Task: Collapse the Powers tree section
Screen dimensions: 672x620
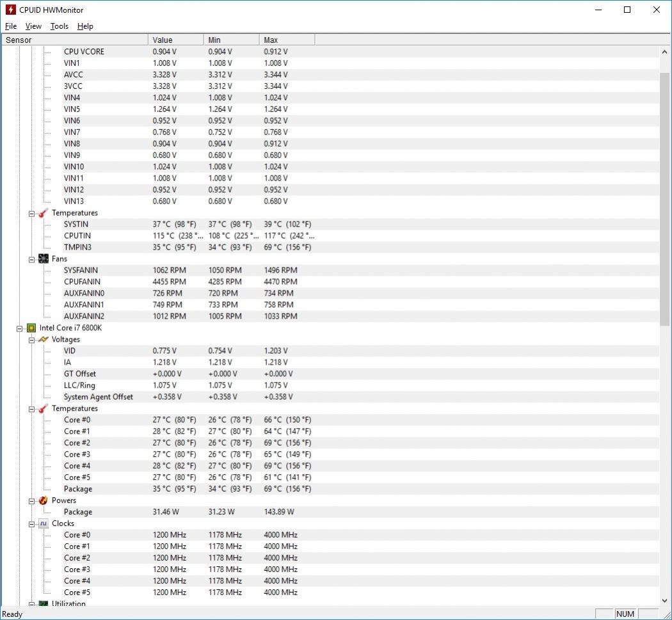Action: pos(31,502)
